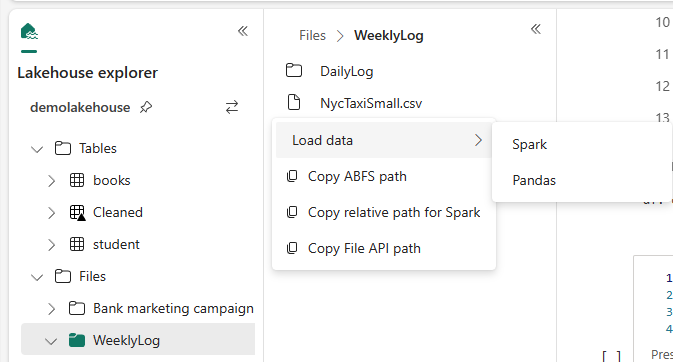Click the books table grid icon

[77, 180]
